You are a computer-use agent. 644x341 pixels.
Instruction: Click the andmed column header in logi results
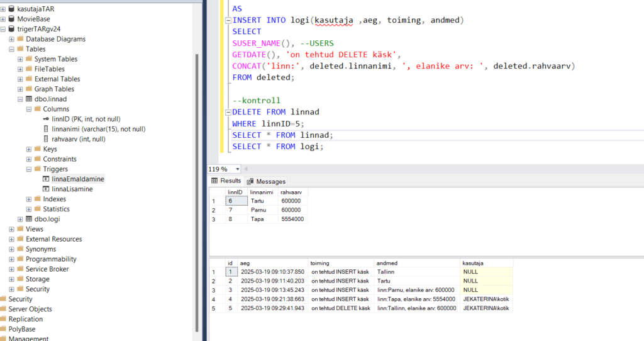(x=417, y=263)
